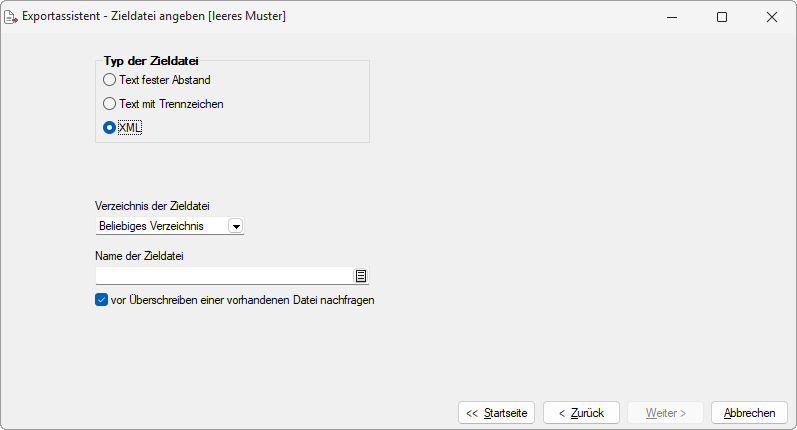The height and width of the screenshot is (430, 797).
Task: Click the Typ der Zieldatei group heading
Action: point(151,61)
